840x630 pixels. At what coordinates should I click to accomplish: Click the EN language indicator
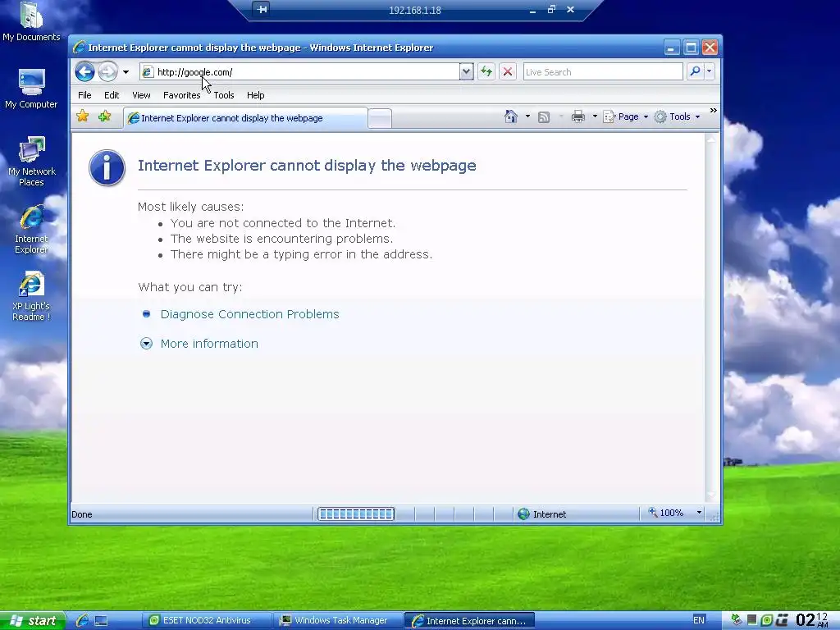[699, 620]
